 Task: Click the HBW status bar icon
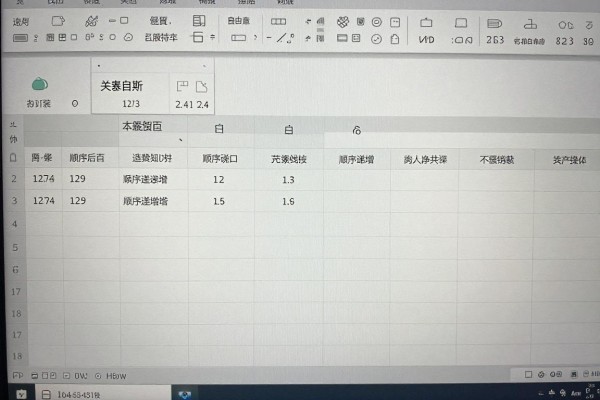coord(98,376)
